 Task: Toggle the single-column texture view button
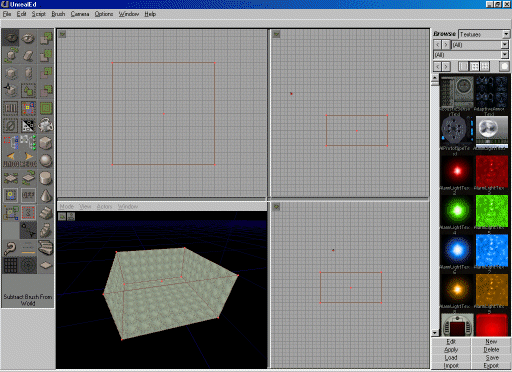click(x=463, y=66)
